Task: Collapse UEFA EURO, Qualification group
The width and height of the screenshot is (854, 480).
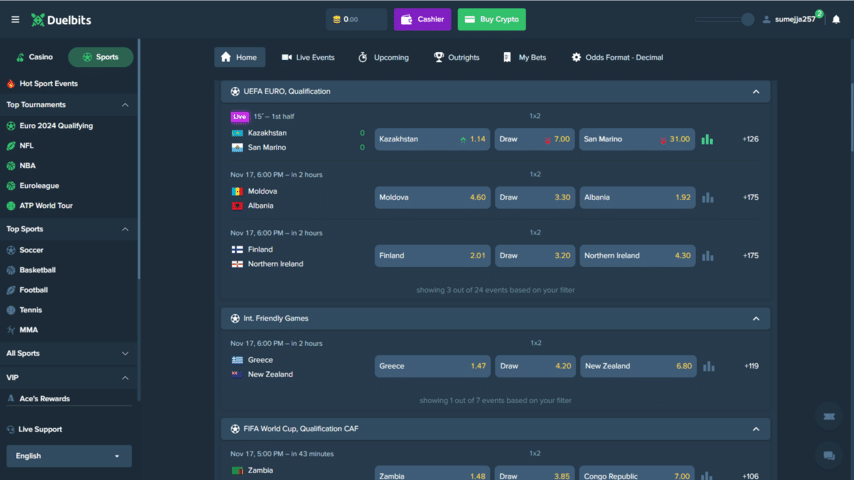Action: click(756, 92)
